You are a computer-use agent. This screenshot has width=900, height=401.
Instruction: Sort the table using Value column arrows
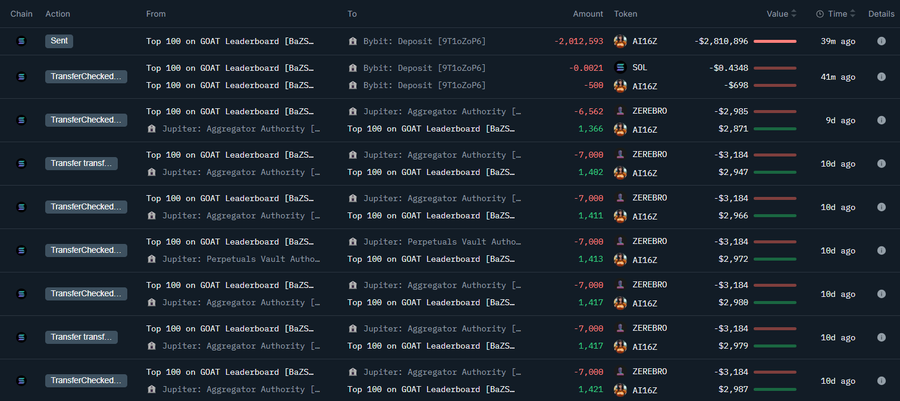tap(794, 14)
